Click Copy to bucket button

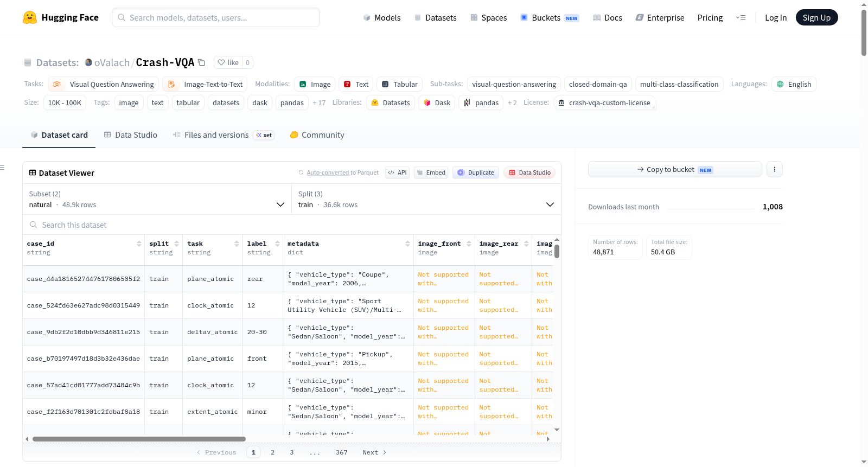[675, 169]
